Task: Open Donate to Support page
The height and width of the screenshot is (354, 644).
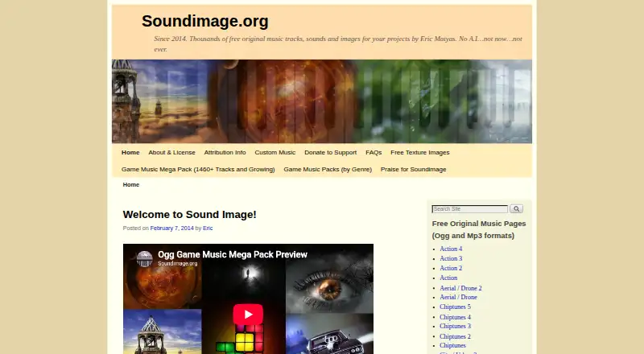Action: 331,152
